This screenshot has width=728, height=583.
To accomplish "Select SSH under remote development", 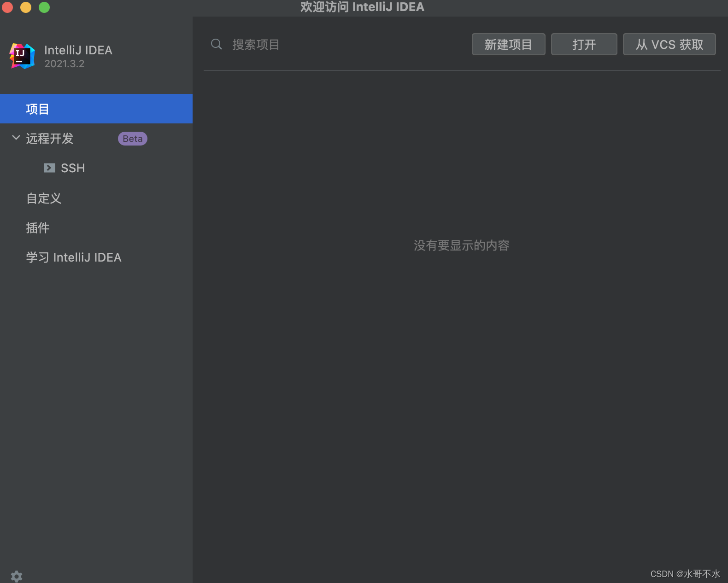I will [96, 168].
